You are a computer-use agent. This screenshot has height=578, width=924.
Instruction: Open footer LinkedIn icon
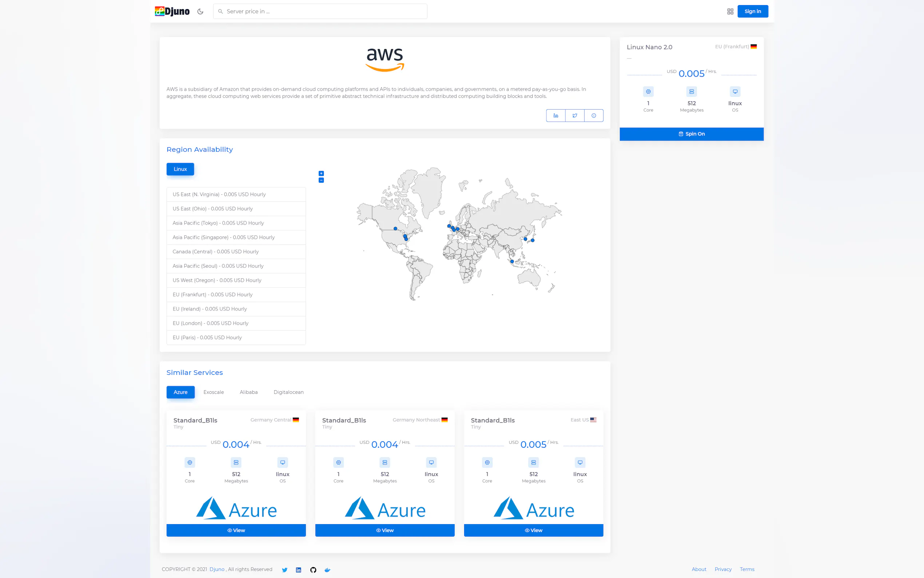pos(299,570)
